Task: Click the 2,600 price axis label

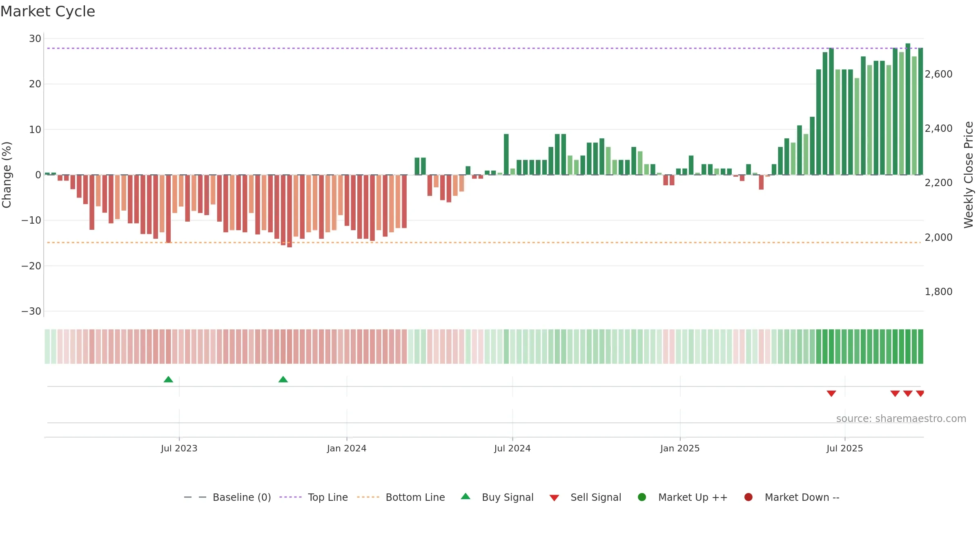Action: click(939, 74)
